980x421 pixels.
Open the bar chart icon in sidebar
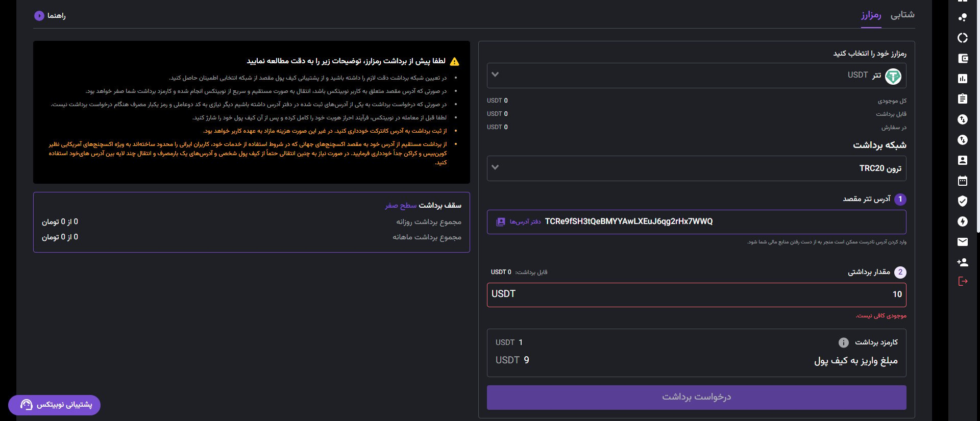(x=963, y=79)
